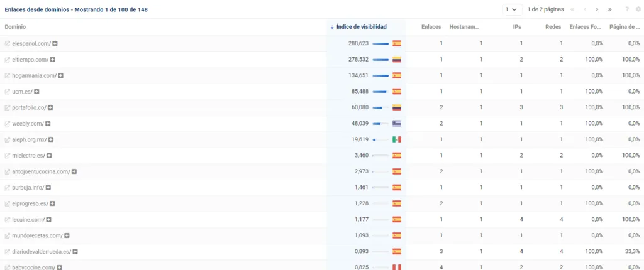Screen dimensions: 644x270
Task: Click visibility bar for weebly.com
Action: (380, 124)
